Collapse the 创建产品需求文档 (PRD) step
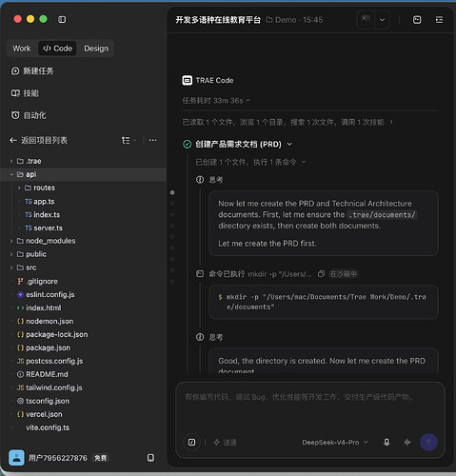This screenshot has width=456, height=476. (x=289, y=145)
